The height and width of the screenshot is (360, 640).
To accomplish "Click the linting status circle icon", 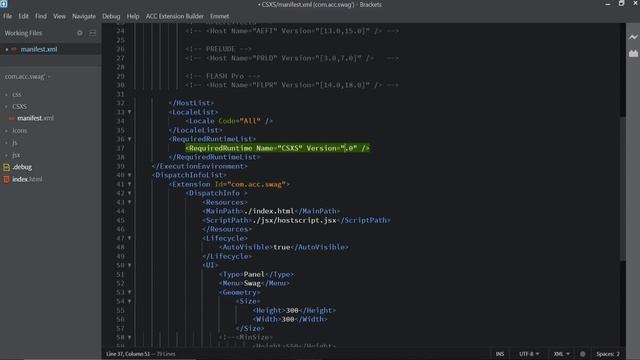I will pyautogui.click(x=582, y=354).
